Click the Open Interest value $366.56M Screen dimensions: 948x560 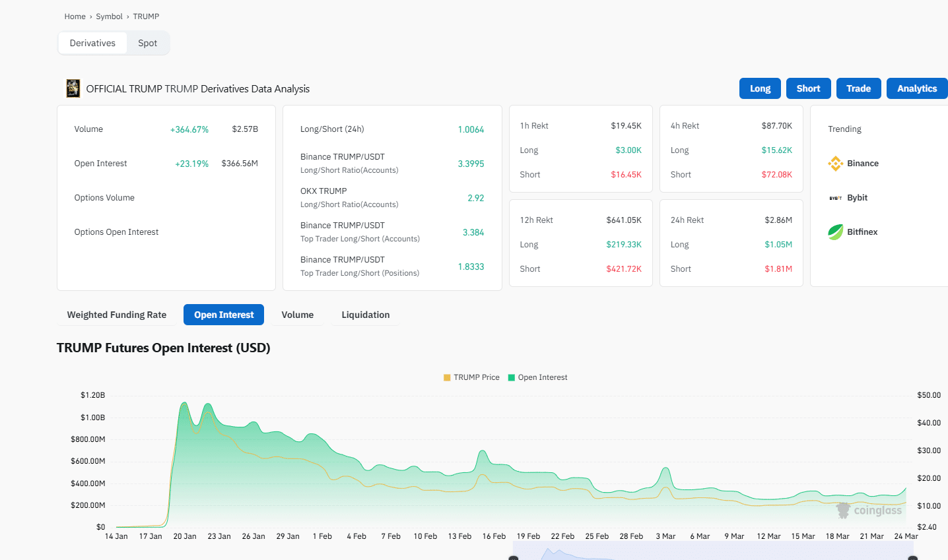(x=240, y=164)
